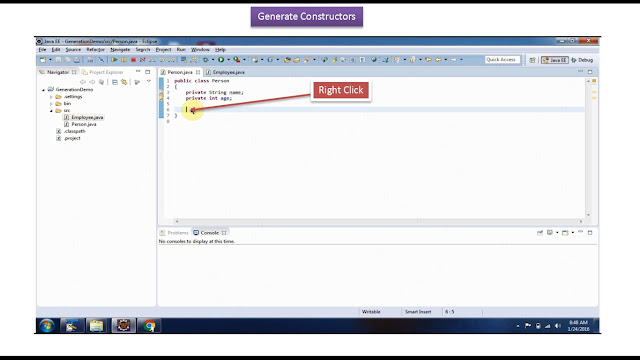Open the Run configurations dropdown arrow
Image resolution: width=640 pixels, height=360 pixels.
click(229, 60)
